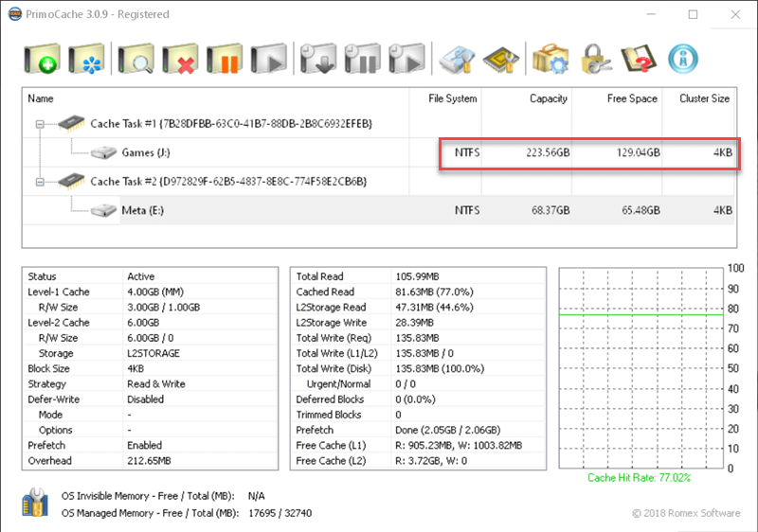The width and height of the screenshot is (758, 532).
Task: Click the File System column header
Action: point(445,98)
